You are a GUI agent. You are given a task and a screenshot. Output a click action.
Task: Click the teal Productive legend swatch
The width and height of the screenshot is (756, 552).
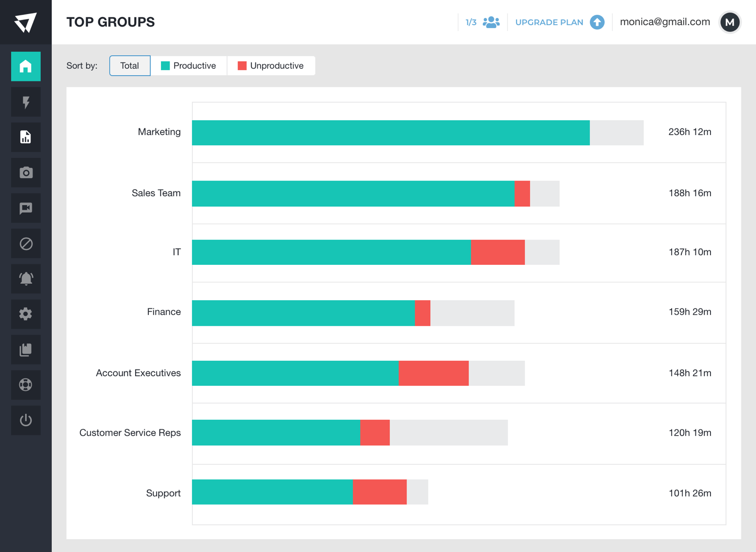point(165,66)
